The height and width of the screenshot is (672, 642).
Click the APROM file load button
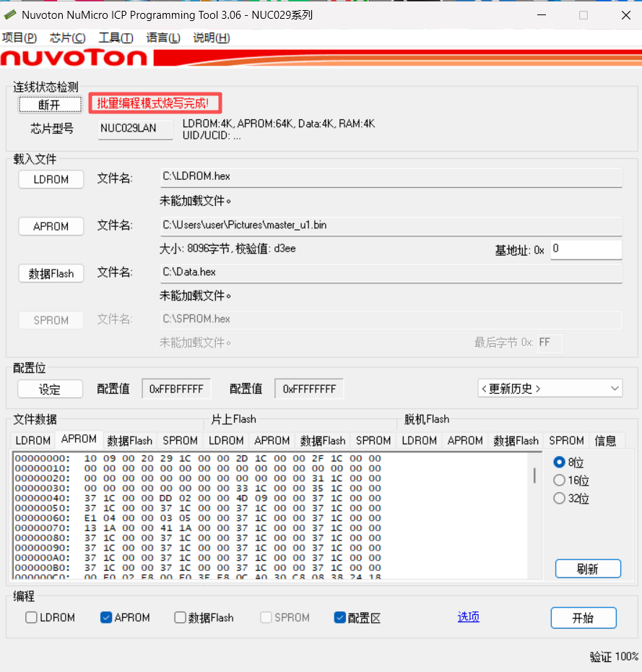[51, 226]
